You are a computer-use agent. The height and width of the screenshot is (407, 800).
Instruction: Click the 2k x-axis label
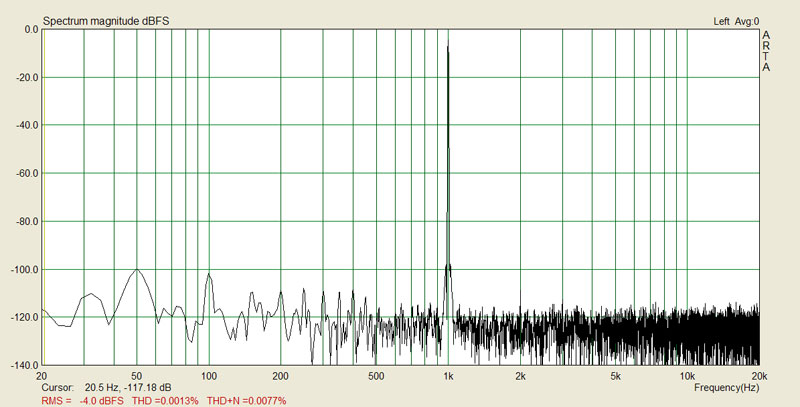coord(520,376)
